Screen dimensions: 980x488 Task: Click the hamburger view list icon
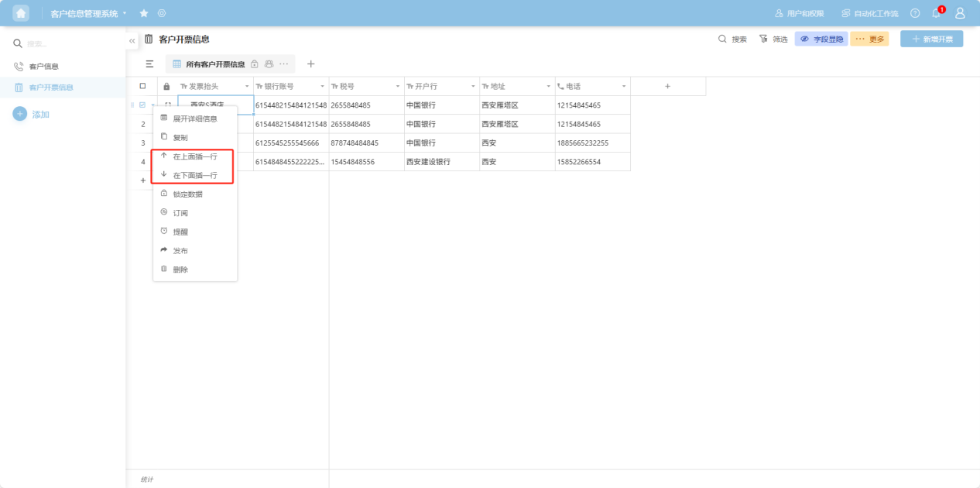click(149, 64)
